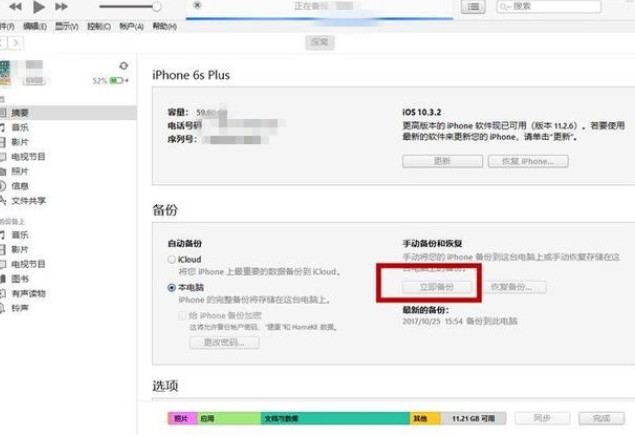Viewport: 635px width, 438px height.
Task: Enable the iPhone backup encryption checkbox
Action: 181,314
